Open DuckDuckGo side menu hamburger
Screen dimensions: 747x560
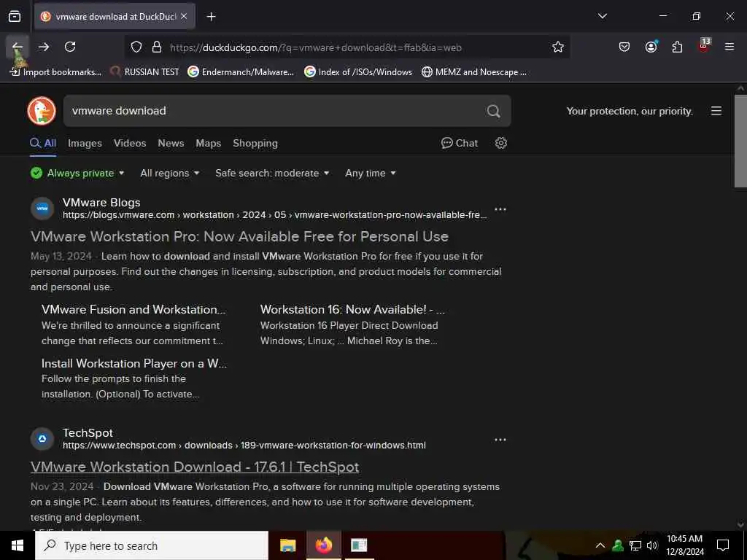tap(716, 111)
